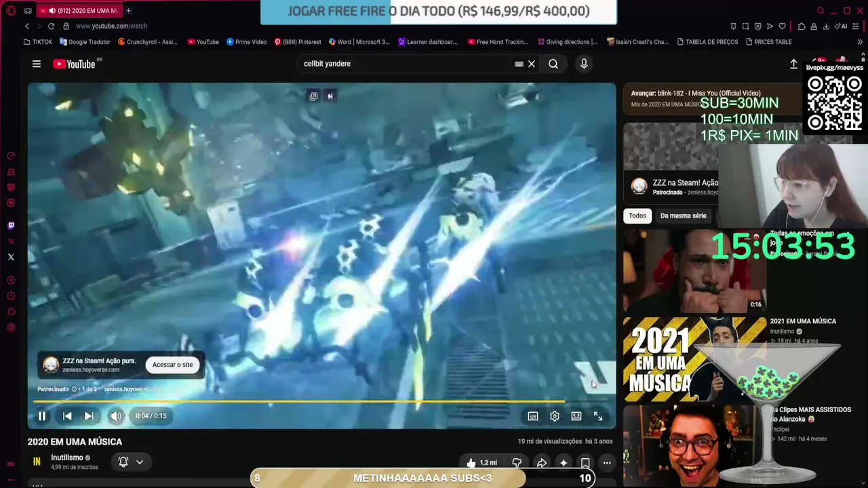Screen dimensions: 868x488
Task: Enter fullscreen mode on the video
Action: pos(598,416)
